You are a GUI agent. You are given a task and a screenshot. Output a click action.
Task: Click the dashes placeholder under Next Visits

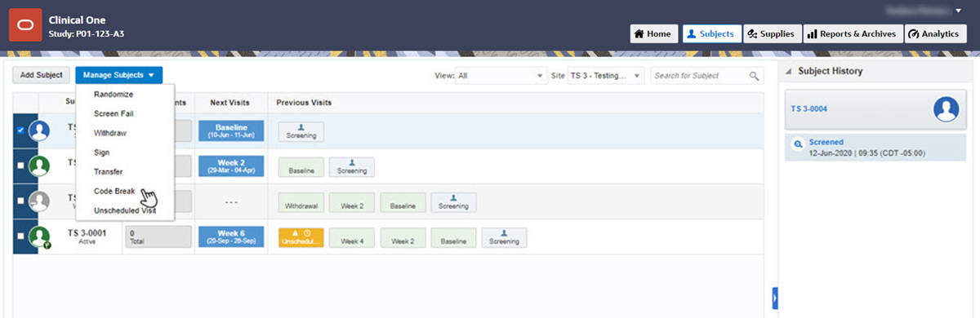231,202
